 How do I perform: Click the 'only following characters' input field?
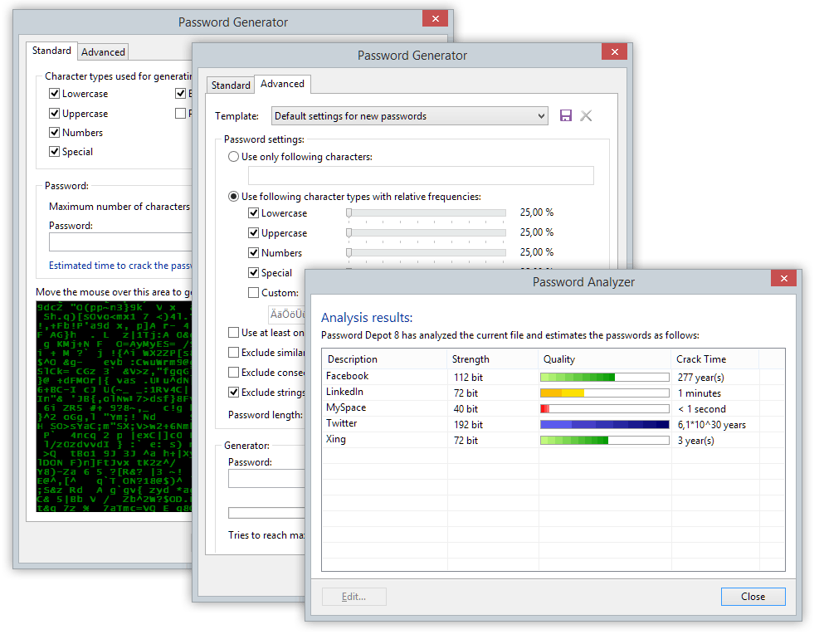coord(421,176)
